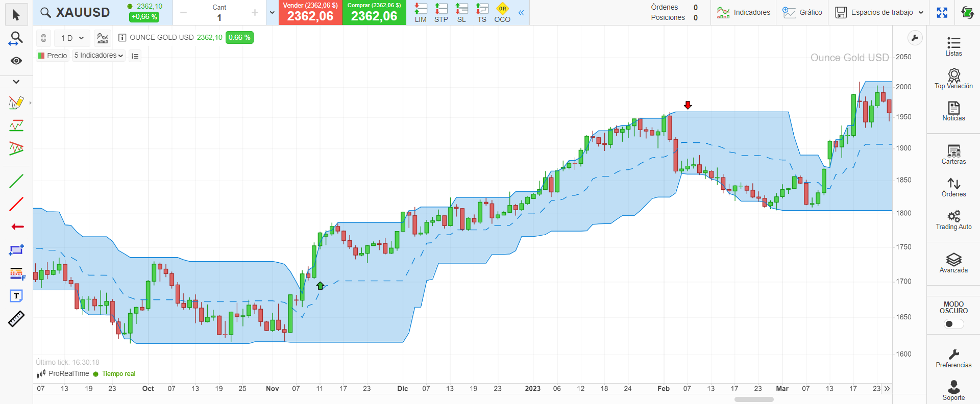Open quantity dropdown arrow
The image size is (980, 404).
point(272,13)
